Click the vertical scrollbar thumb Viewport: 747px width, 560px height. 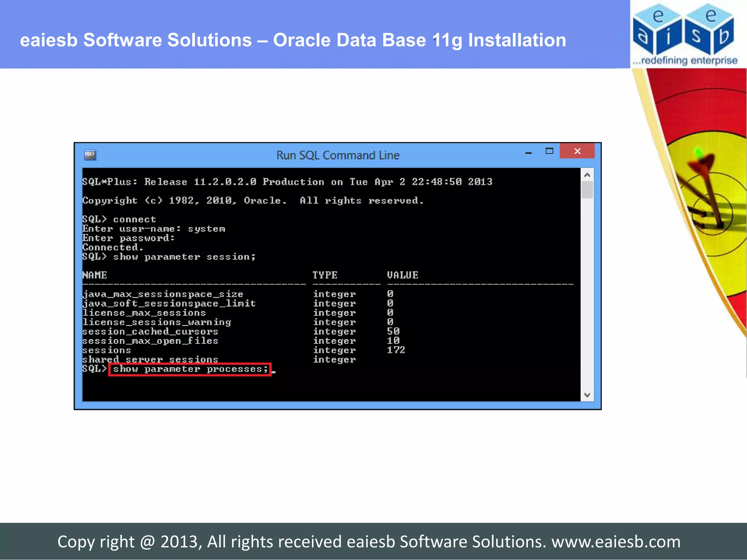tap(587, 190)
